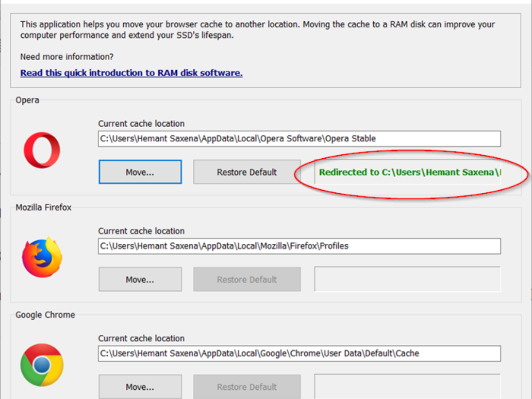532x399 pixels.
Task: Click Restore Default for Google Chrome
Action: [x=247, y=387]
